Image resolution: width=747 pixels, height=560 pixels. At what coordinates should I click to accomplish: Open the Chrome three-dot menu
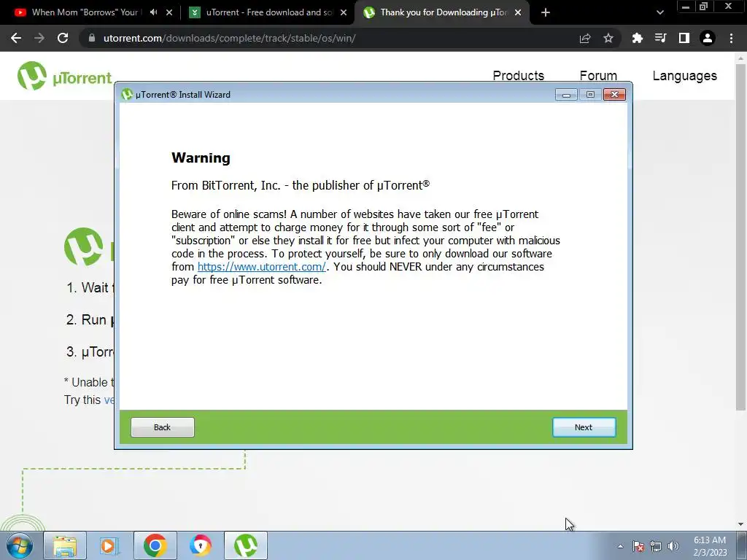(x=731, y=38)
